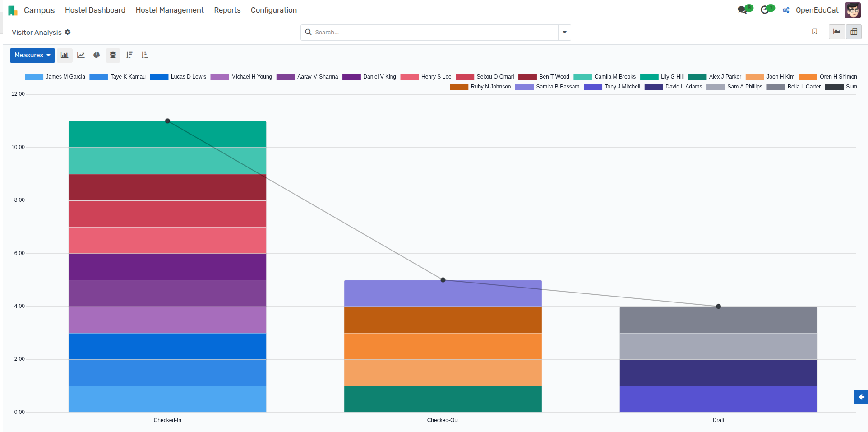Open the Hostel Dashboard menu
Image resolution: width=868 pixels, height=432 pixels.
click(x=95, y=10)
